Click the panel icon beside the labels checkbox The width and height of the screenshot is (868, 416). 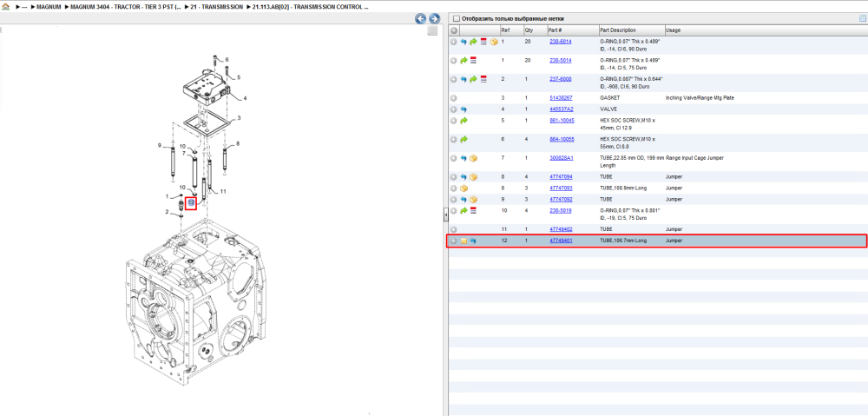point(863,18)
